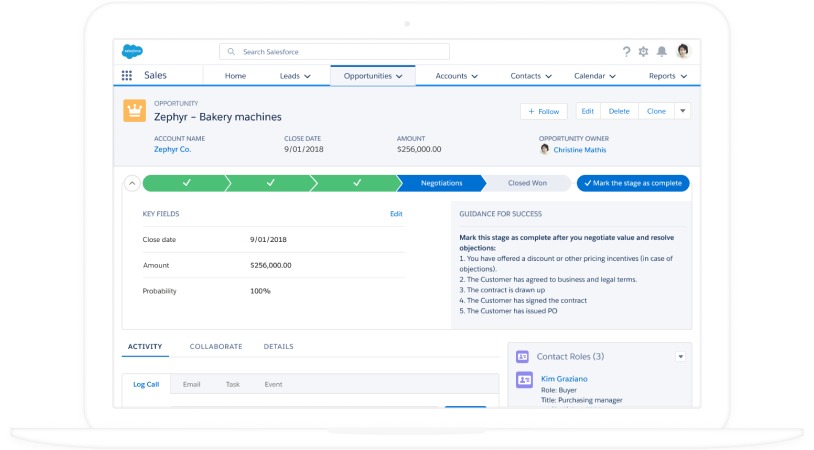The height and width of the screenshot is (450, 814).
Task: Select the Negotiations stage in path
Action: [x=441, y=183]
